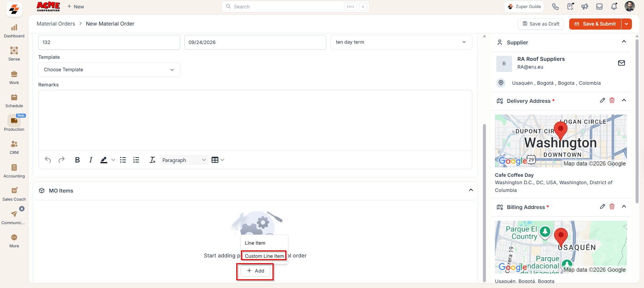Open the CRM sidebar icon
Screen dimensions: 644x288
[x=14, y=148]
